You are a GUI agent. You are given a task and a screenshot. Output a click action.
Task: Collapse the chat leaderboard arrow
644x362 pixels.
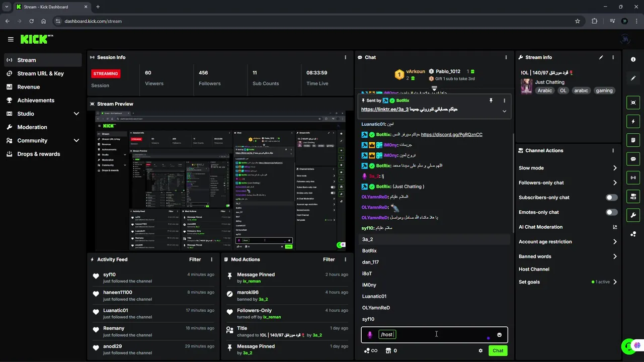coord(434,88)
